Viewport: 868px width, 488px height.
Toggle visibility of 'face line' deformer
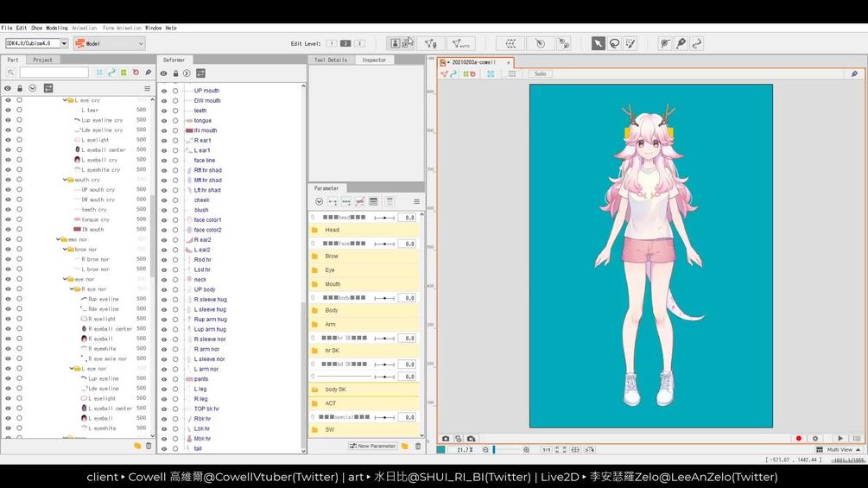point(164,161)
